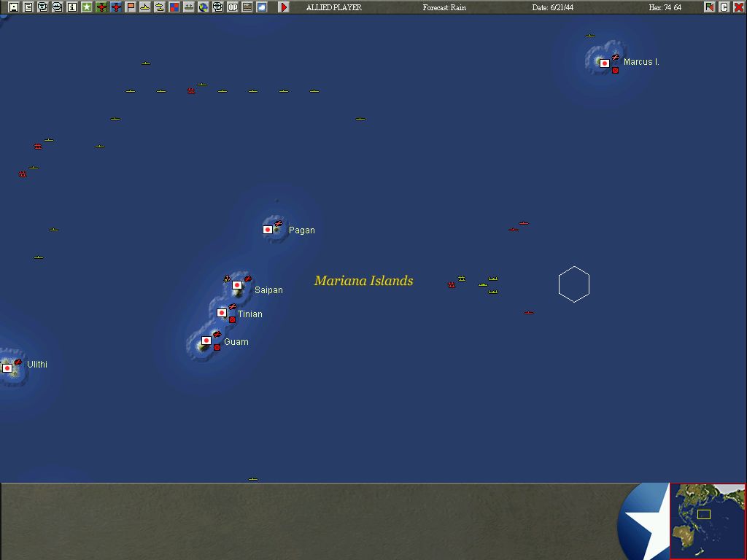
Task: Click the red port square at Marcus Island
Action: coord(616,71)
